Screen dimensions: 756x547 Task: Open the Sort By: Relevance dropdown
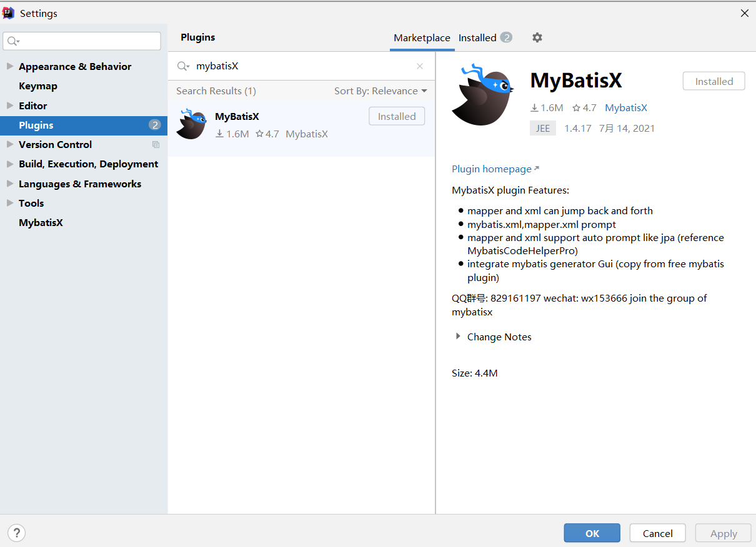380,91
